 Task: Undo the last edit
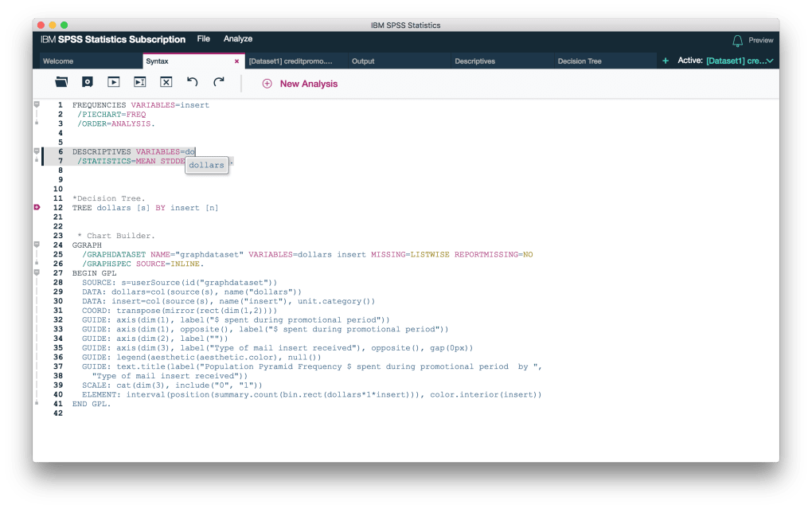[192, 82]
